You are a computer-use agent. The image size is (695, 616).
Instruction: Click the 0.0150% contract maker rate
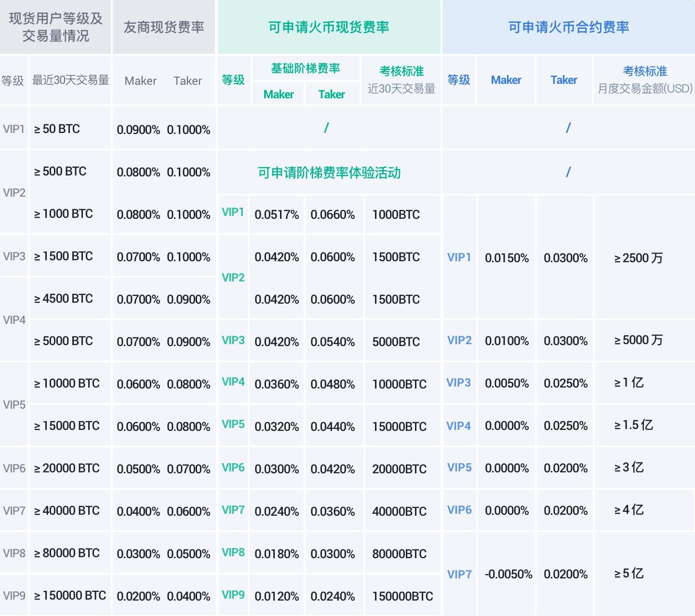pyautogui.click(x=507, y=258)
